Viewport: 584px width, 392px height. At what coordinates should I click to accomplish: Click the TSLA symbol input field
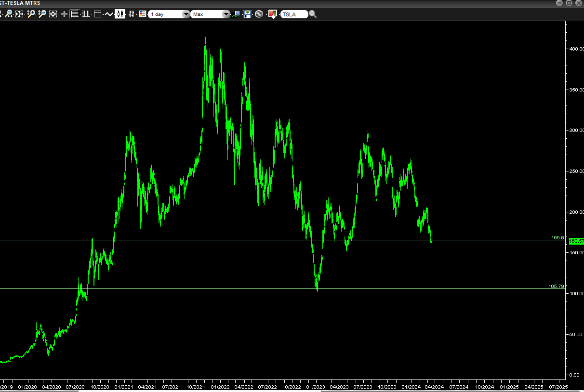coord(294,14)
